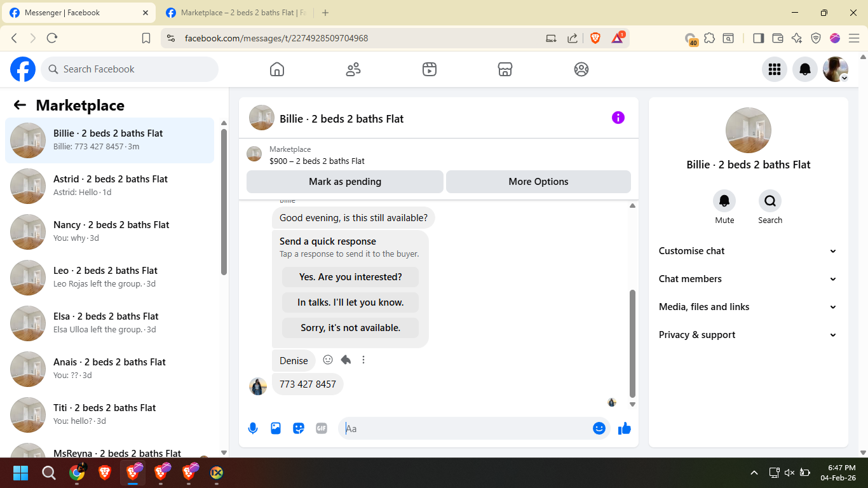Choose a sticker icon

click(x=299, y=428)
